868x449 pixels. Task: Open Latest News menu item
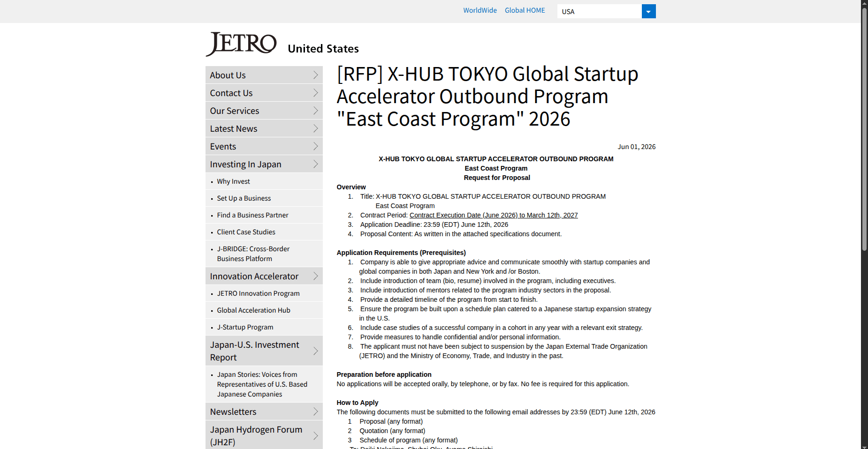[x=264, y=128]
